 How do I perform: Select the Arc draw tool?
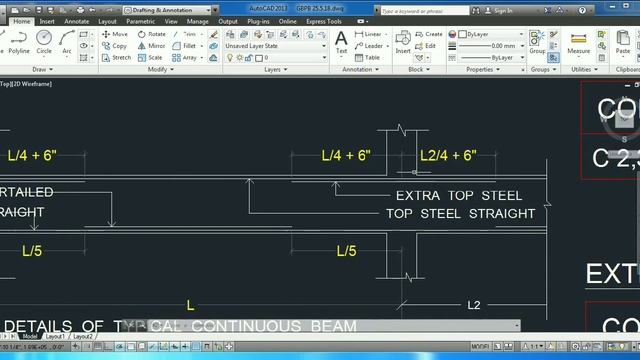[x=67, y=42]
